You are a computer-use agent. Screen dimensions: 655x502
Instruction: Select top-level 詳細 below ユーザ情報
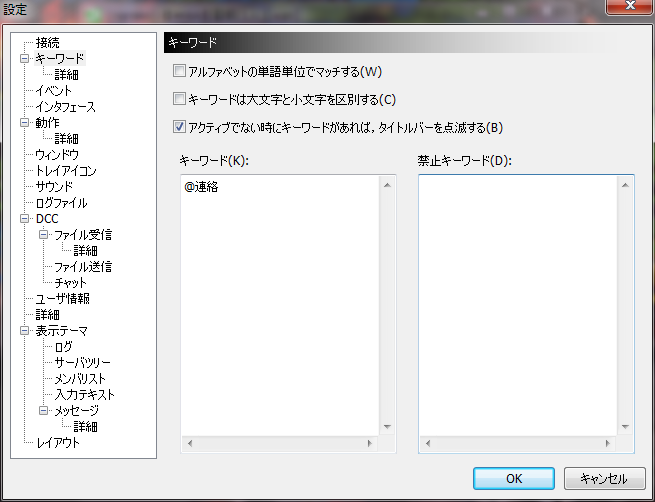[x=47, y=315]
